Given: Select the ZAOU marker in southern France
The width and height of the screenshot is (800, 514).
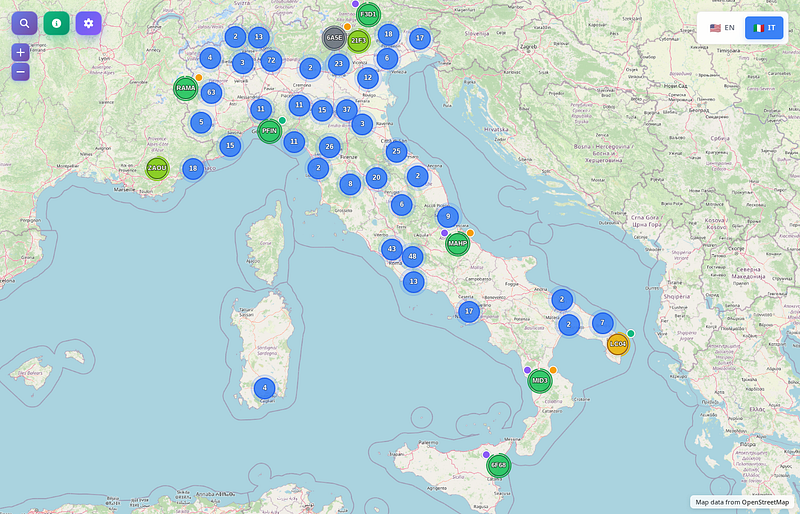Looking at the screenshot, I should tap(157, 168).
